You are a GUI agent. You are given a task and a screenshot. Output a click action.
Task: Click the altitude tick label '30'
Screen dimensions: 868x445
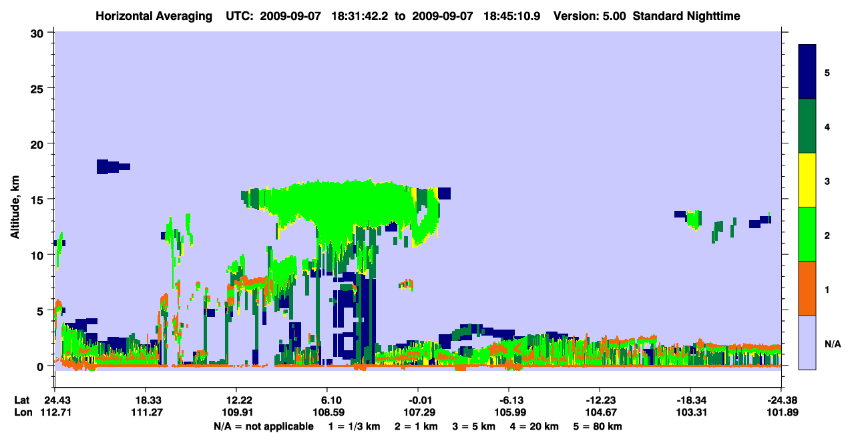click(x=39, y=33)
